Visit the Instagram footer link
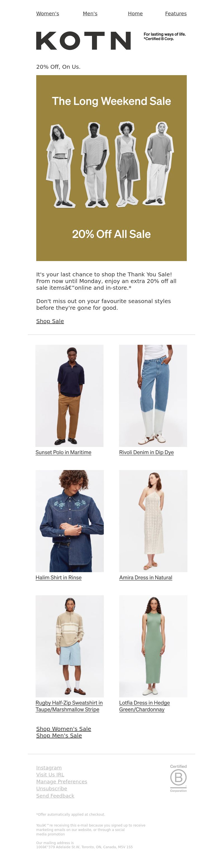The image size is (223, 868). point(49,768)
